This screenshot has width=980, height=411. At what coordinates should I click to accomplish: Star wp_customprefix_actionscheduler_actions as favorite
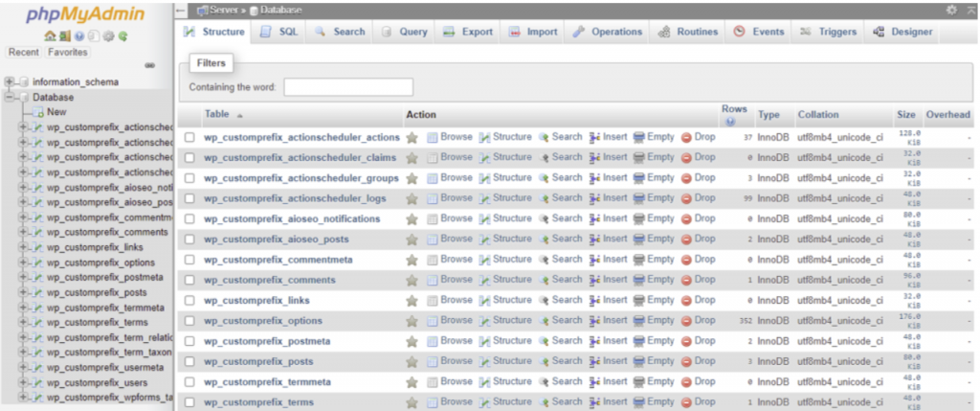[x=412, y=137]
